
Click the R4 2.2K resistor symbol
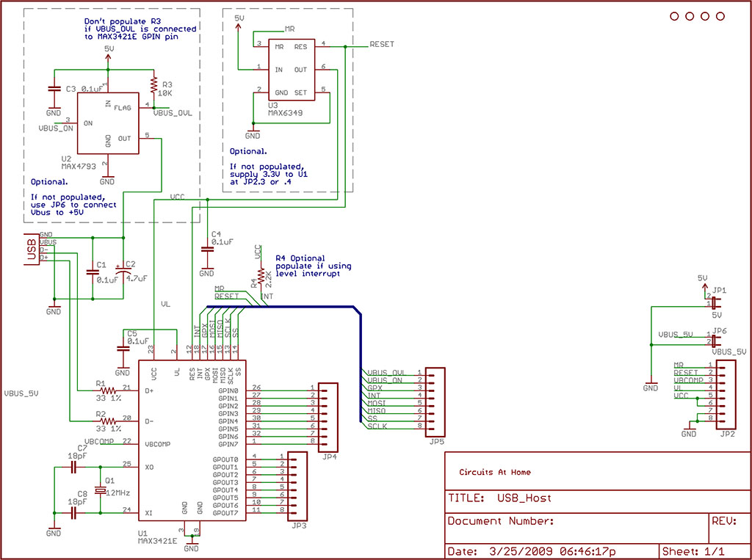click(261, 277)
